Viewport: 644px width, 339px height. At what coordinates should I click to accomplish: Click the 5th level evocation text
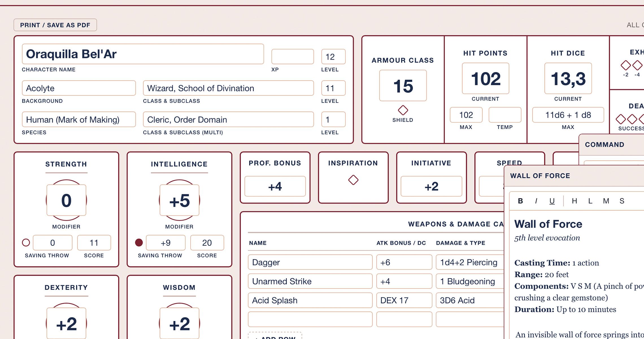(547, 238)
